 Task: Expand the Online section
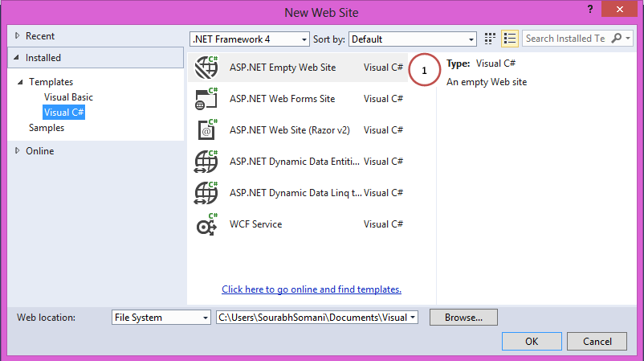tap(17, 150)
